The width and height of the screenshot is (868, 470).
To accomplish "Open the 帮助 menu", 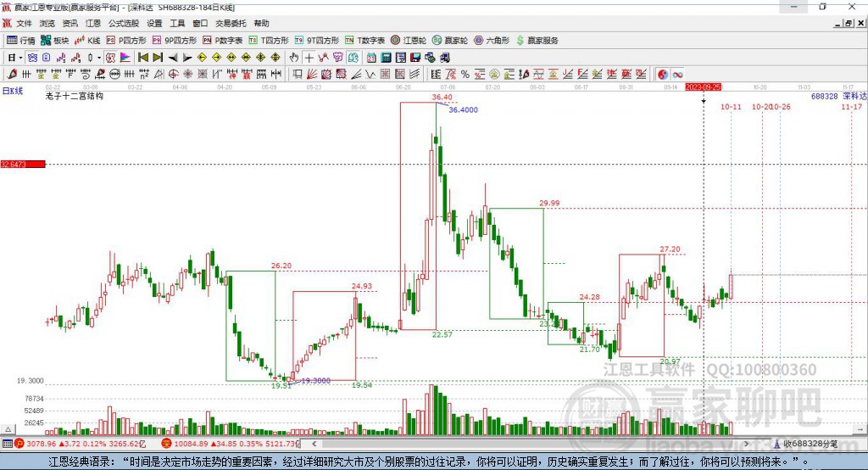I will 261,23.
